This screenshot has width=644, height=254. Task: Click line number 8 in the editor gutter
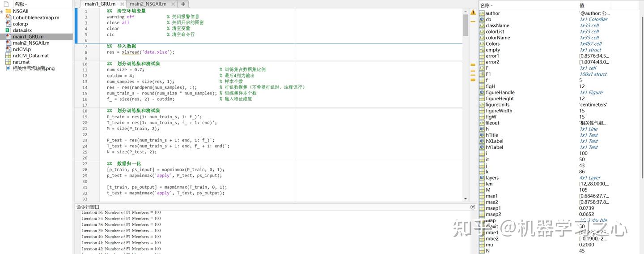pyautogui.click(x=85, y=52)
